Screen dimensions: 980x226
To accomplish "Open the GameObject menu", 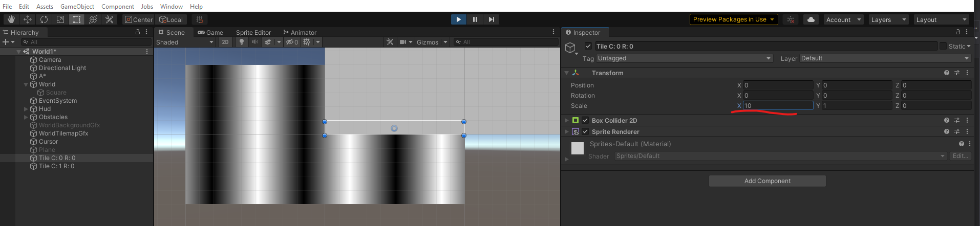I will coord(77,6).
